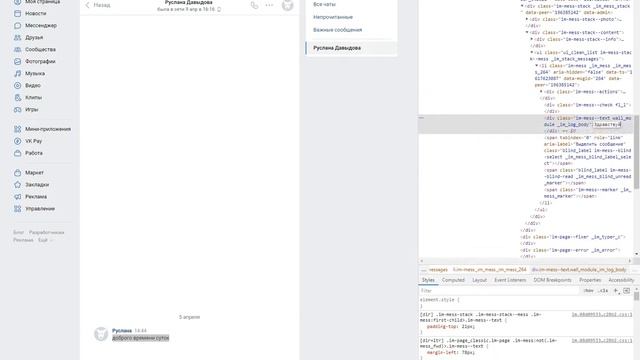Expand the im-mess-stack--info div node

click(x=532, y=39)
